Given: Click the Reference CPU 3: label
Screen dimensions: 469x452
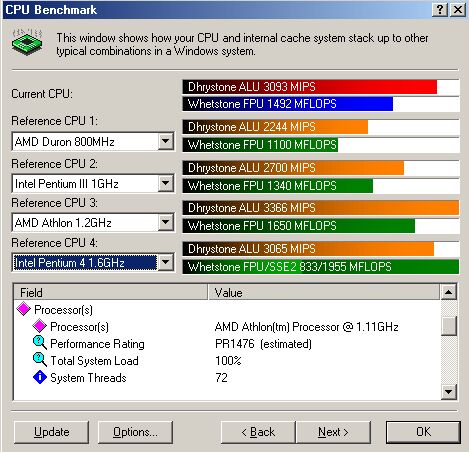Looking at the screenshot, I should click(55, 203).
